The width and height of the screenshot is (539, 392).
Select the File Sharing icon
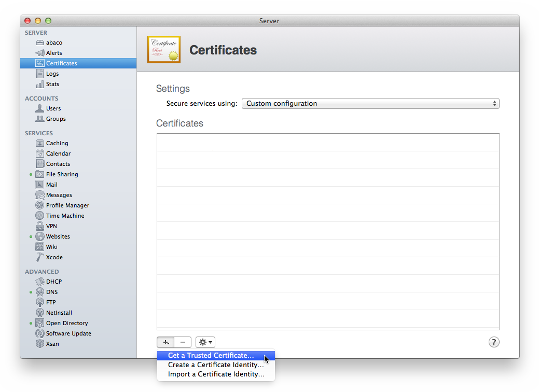(40, 175)
